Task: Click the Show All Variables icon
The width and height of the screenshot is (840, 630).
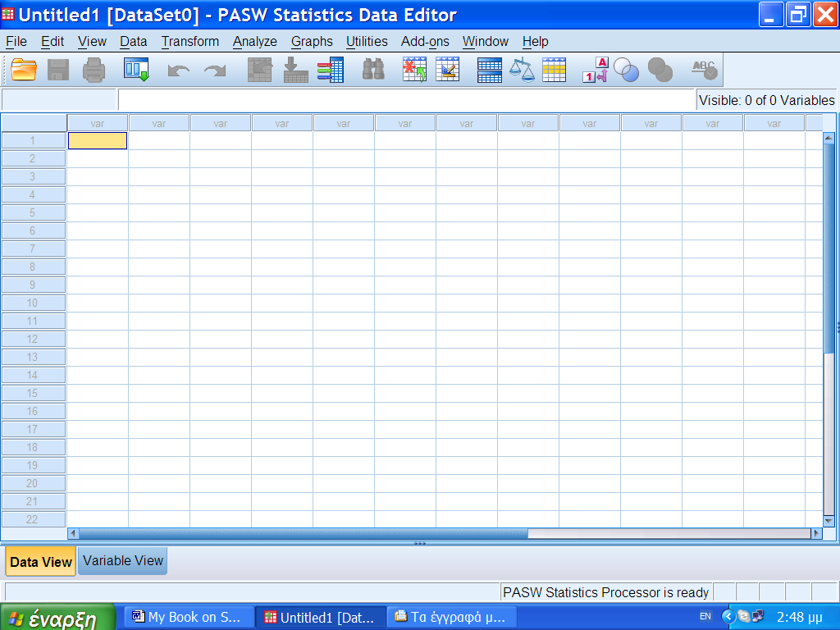Action: pyautogui.click(x=660, y=70)
